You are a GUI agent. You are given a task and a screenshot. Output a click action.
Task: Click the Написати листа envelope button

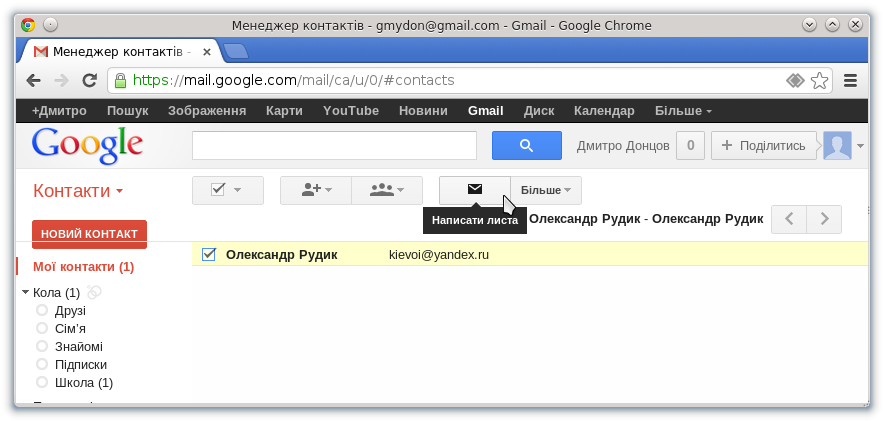(x=475, y=190)
